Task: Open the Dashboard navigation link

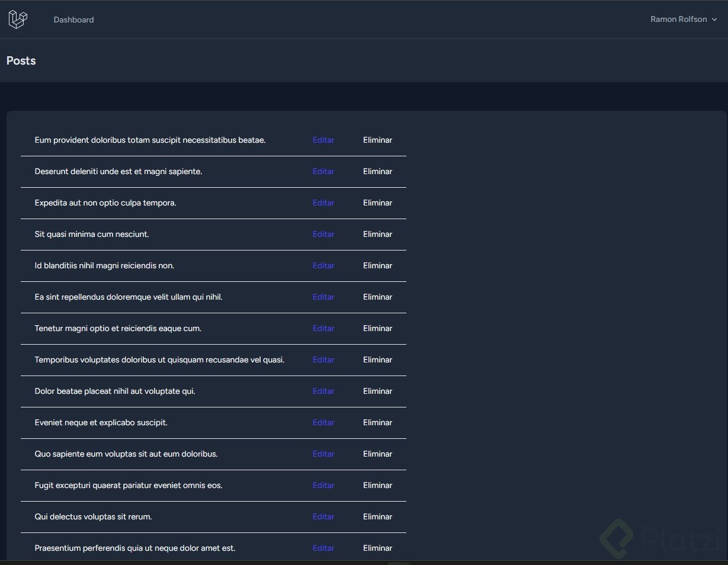Action: coord(73,20)
